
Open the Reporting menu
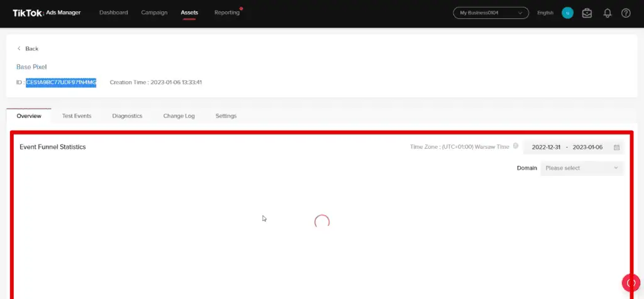pos(226,13)
